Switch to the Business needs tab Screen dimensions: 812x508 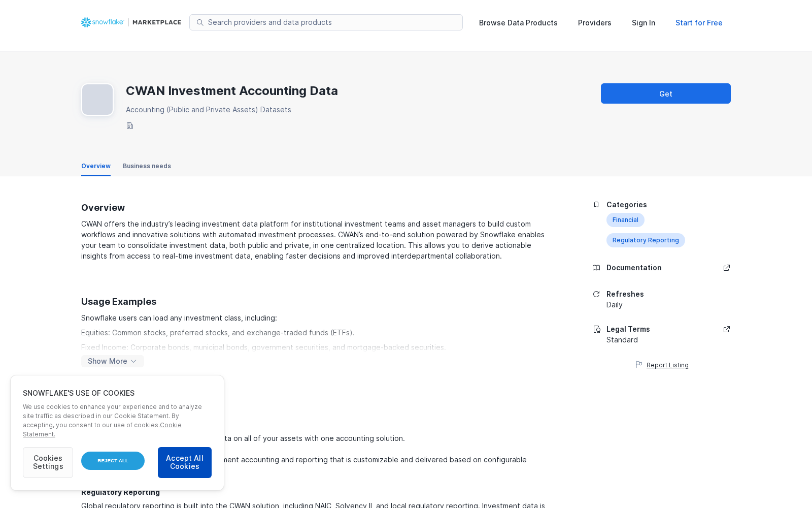[147, 166]
